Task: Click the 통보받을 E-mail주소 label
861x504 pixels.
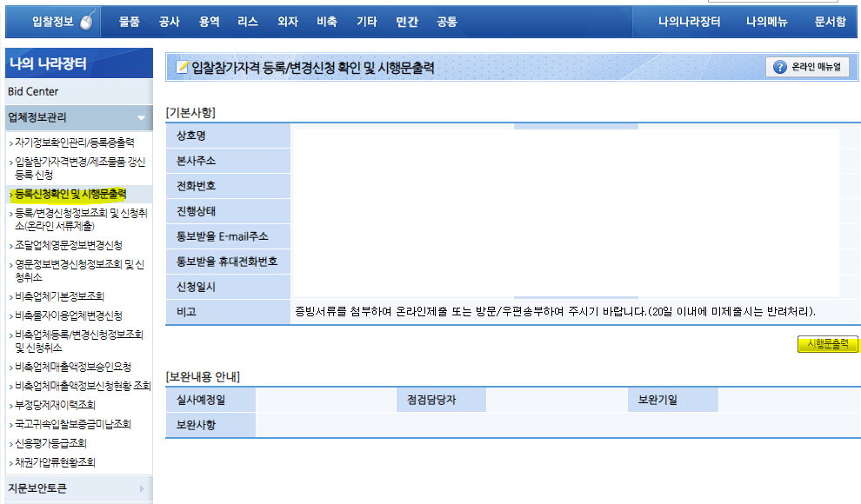Action: (223, 236)
